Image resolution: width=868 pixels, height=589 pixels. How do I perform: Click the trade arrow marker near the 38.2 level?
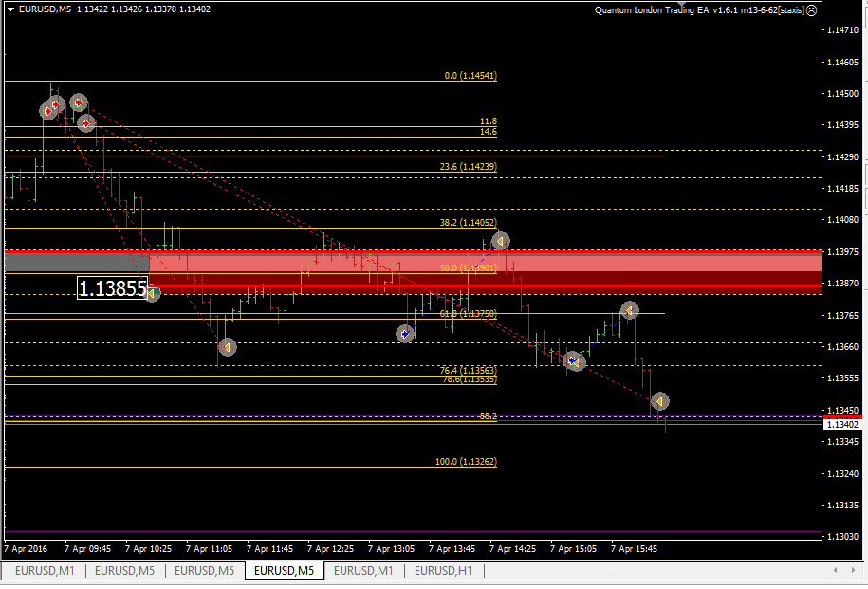[x=501, y=241]
